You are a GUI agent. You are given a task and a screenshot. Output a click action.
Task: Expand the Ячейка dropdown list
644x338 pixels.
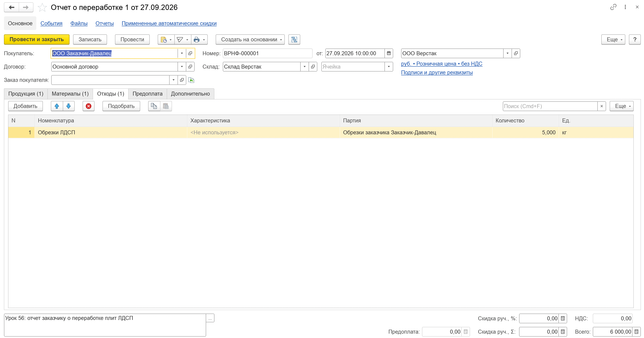388,67
